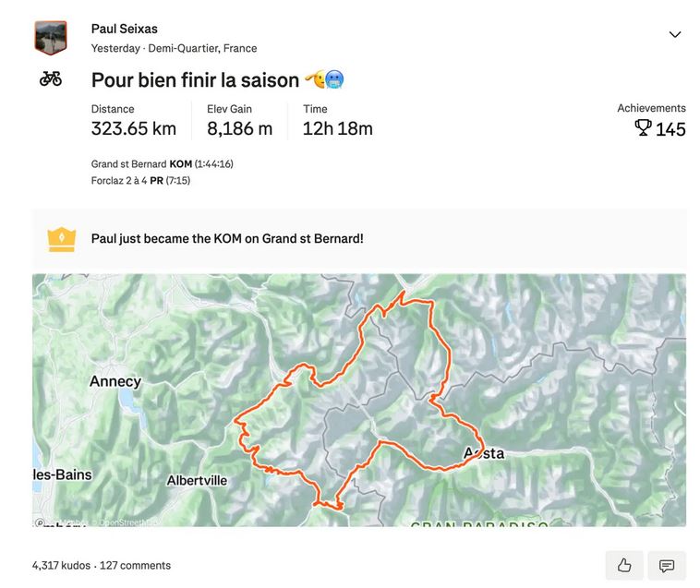Open the 127 comments link
Screen dimensions: 700x588
pyautogui.click(x=135, y=565)
